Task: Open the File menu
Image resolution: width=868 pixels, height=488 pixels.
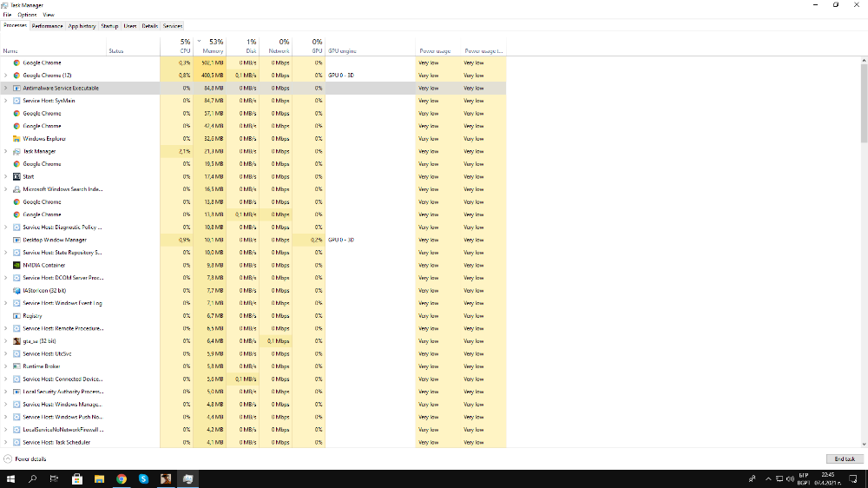Action: click(x=7, y=15)
